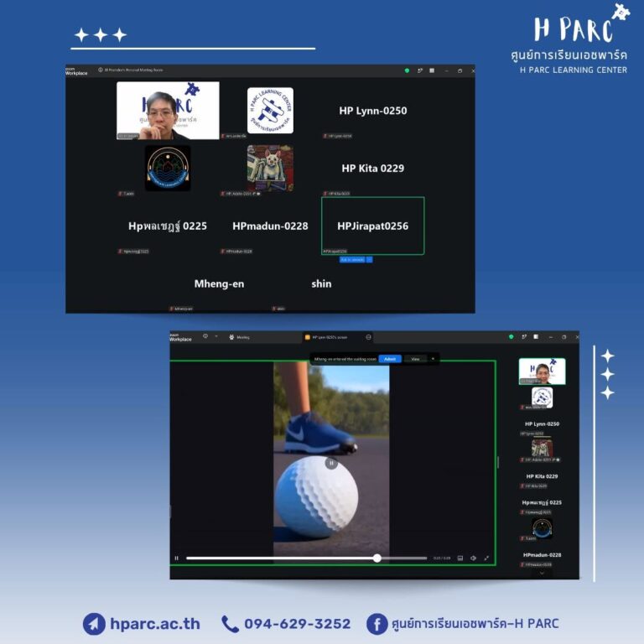Screen dimensions: 644x644
Task: Expand dropdown arrow beside shield in lower Zoom
Action: (x=216, y=336)
